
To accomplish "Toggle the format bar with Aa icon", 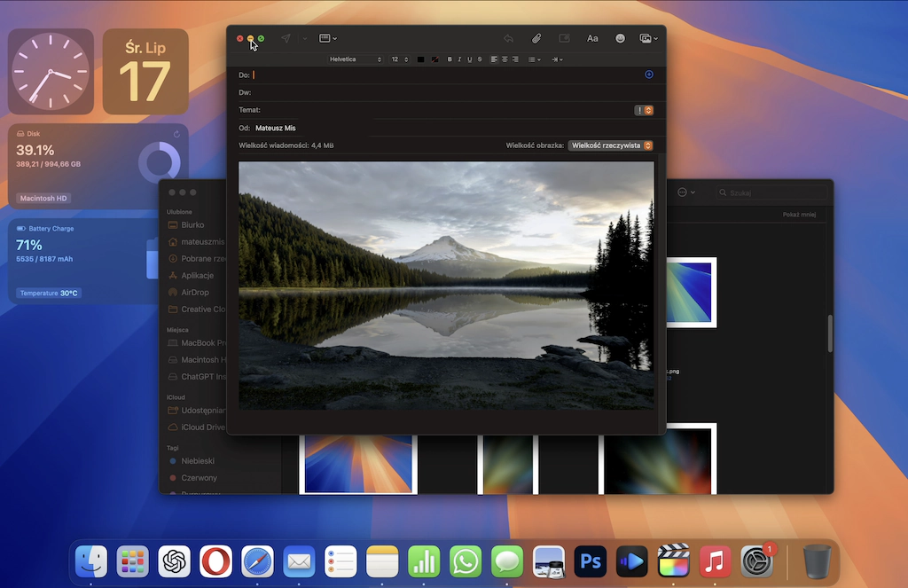I will point(591,38).
